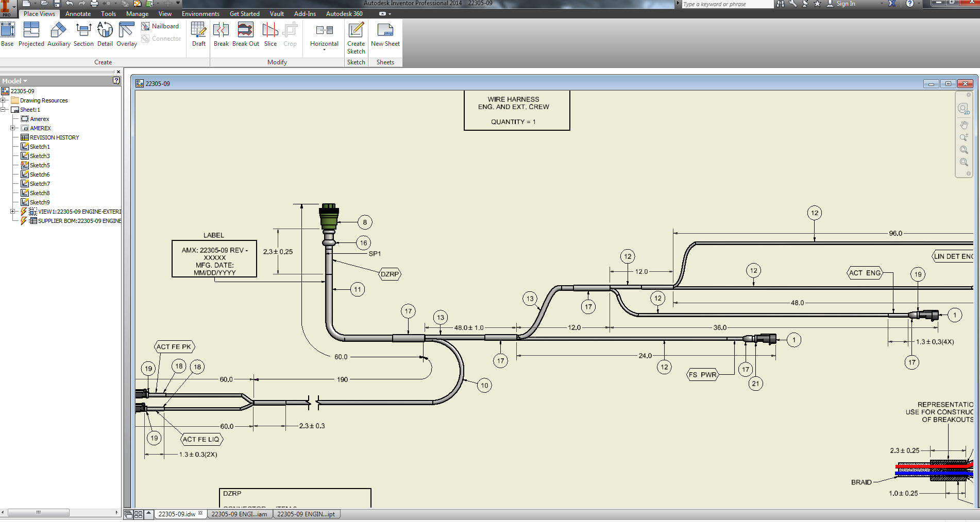980x522 pixels.
Task: Expand the Drawing Resources folder
Action: tap(3, 100)
